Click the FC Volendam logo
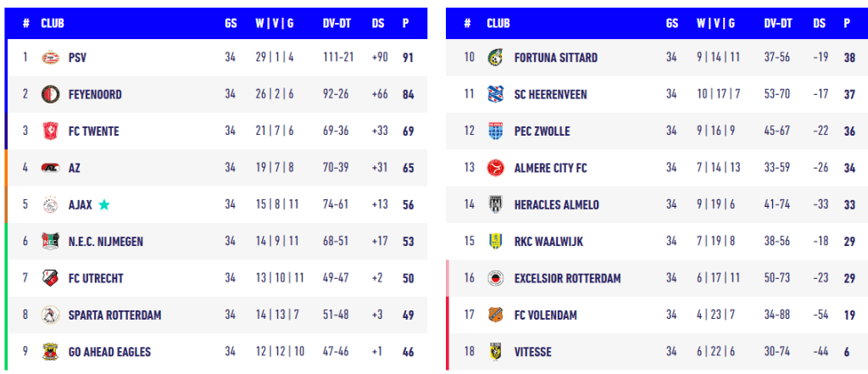This screenshot has height=374, width=868. pos(495,315)
